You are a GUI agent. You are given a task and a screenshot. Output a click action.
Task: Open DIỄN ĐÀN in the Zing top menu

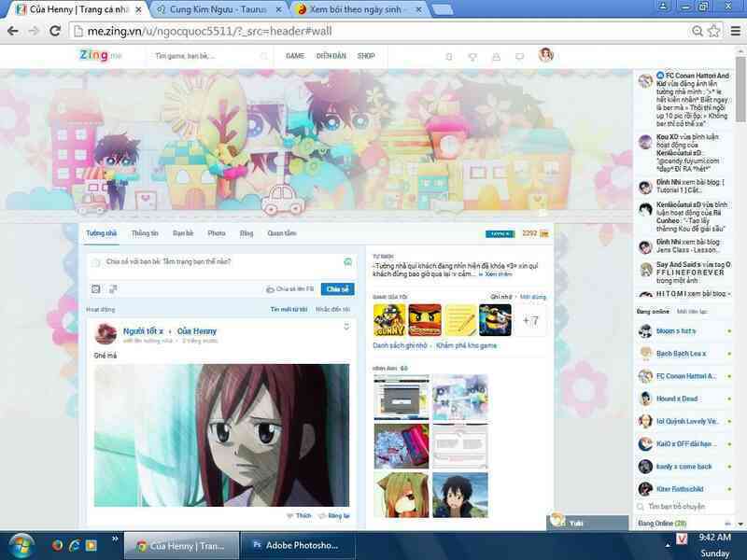[331, 56]
